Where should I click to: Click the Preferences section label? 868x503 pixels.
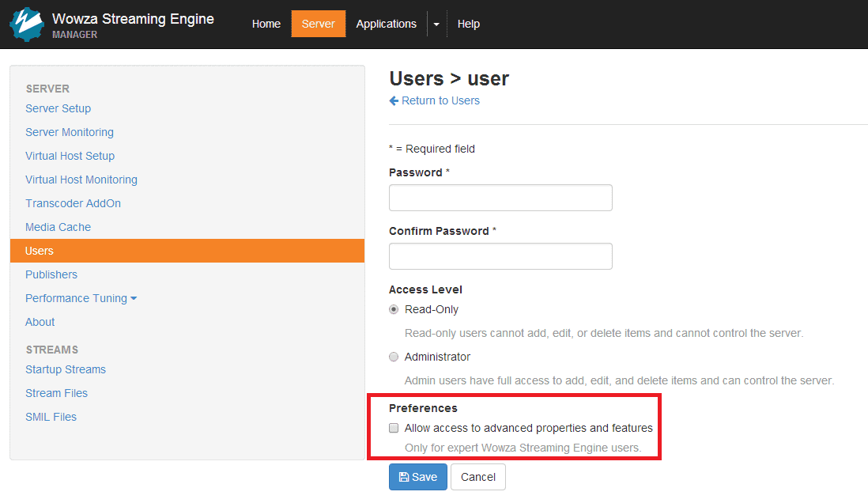click(424, 408)
